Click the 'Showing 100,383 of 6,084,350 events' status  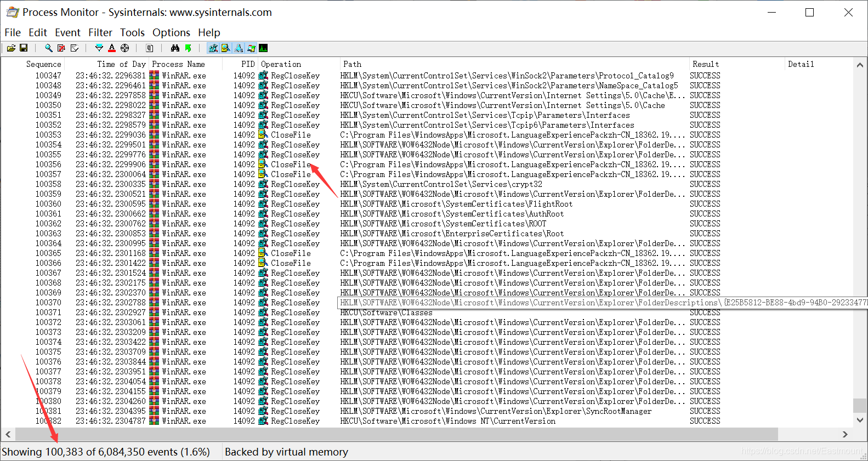click(x=106, y=452)
